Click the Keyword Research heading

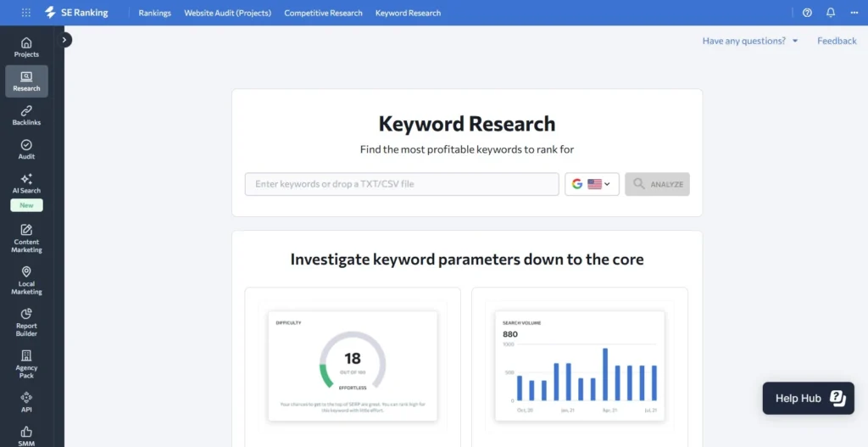(x=467, y=124)
